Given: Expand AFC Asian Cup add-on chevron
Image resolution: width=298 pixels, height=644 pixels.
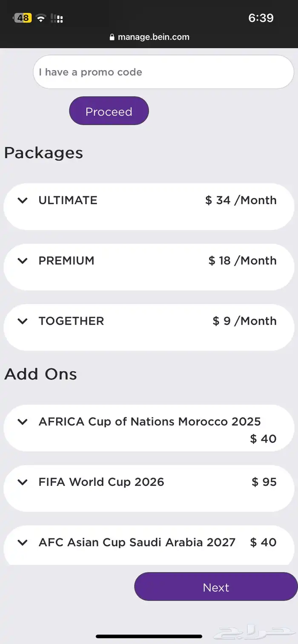Looking at the screenshot, I should 23,542.
